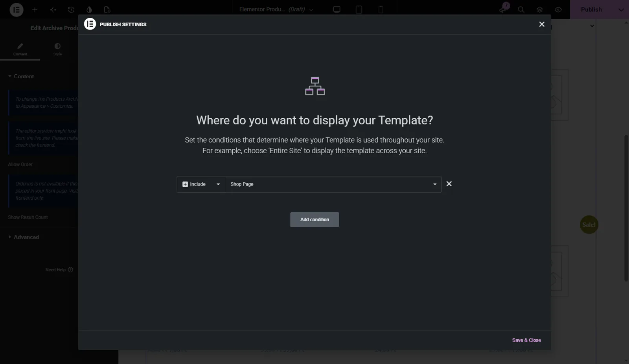Open the structure layers icon
This screenshot has height=364, width=629.
pyautogui.click(x=540, y=9)
